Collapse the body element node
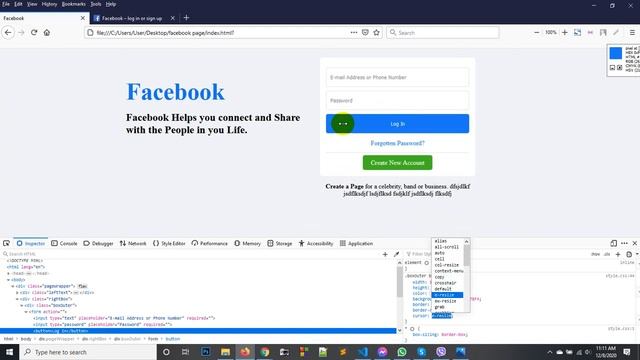 [x=9, y=280]
